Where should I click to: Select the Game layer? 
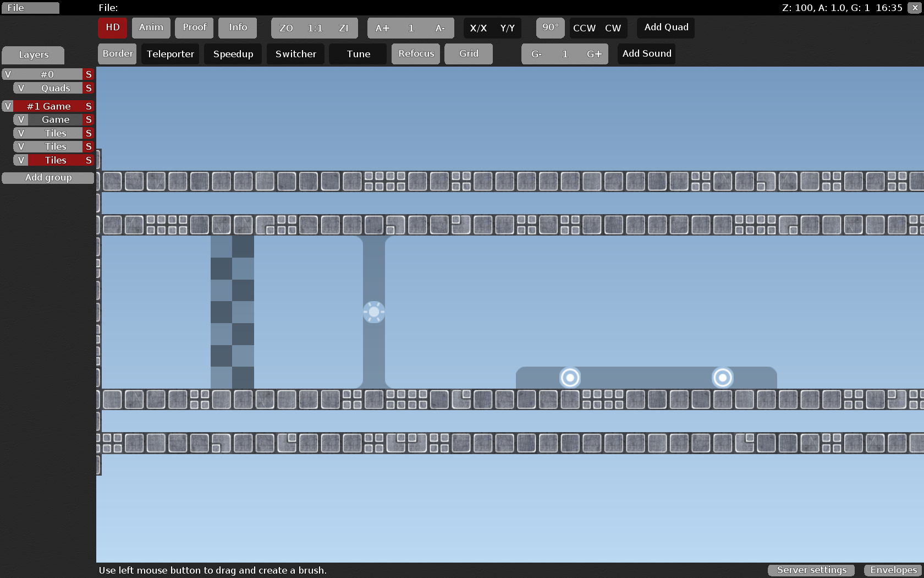tap(55, 119)
